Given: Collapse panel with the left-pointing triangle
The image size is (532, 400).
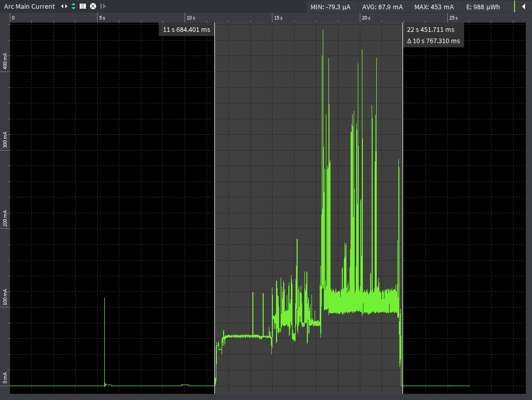Looking at the screenshot, I should [x=523, y=7].
